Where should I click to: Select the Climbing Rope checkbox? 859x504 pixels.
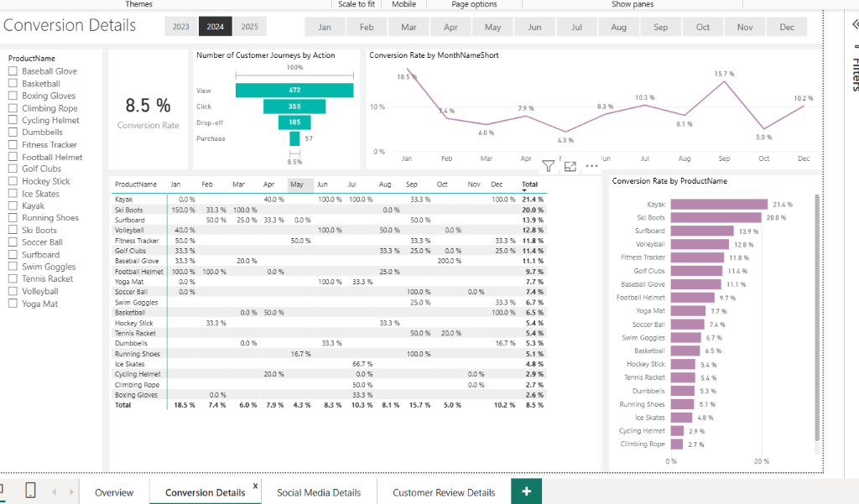tap(13, 108)
